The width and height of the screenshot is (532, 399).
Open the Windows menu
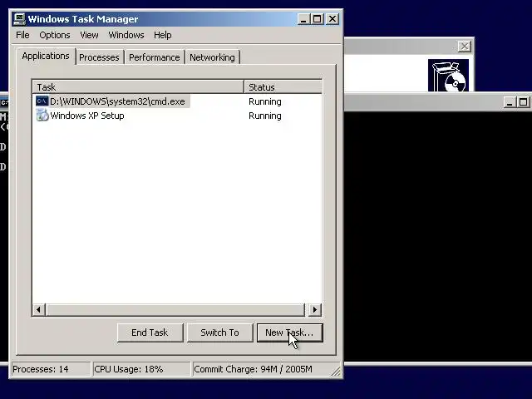pos(126,35)
